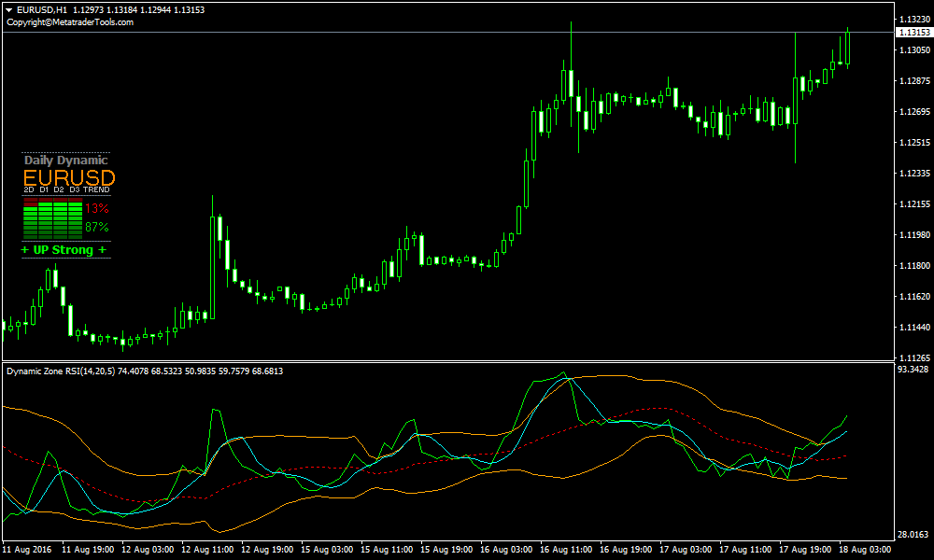934x560 pixels.
Task: Click the D3 column label
Action: pyautogui.click(x=74, y=190)
